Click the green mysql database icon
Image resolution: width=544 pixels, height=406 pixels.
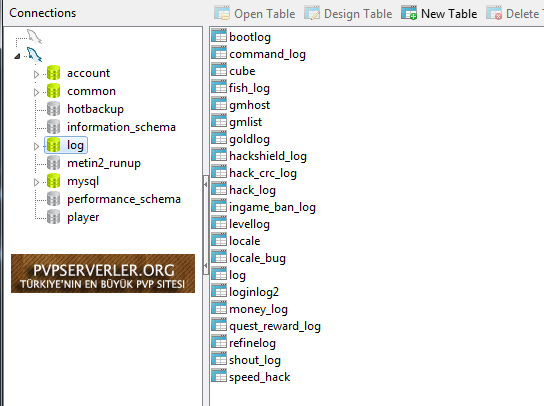pyautogui.click(x=53, y=181)
